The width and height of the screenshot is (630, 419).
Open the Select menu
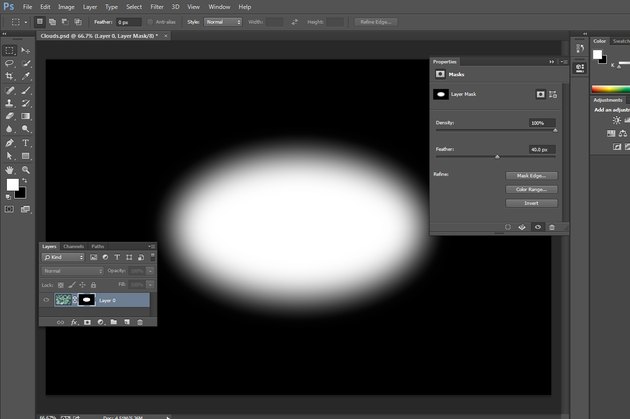[x=134, y=7]
